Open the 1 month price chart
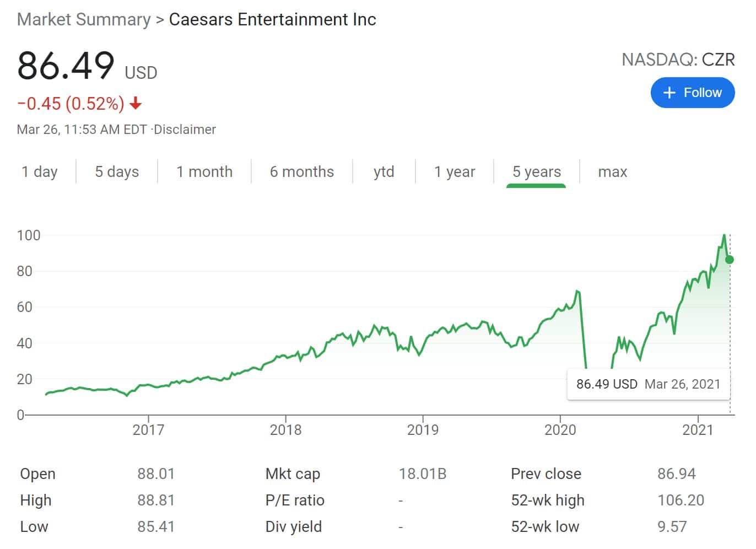The image size is (756, 549). [204, 171]
